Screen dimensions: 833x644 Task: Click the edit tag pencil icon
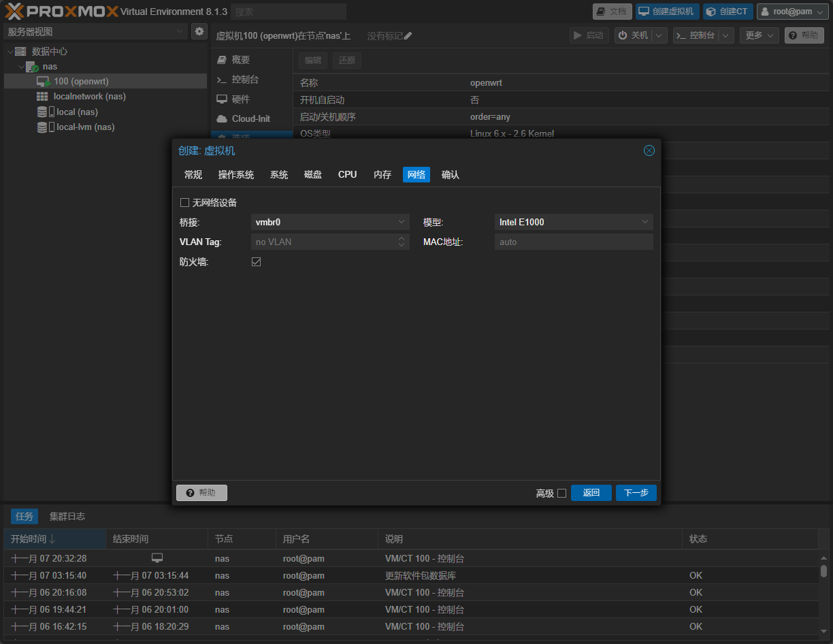[x=408, y=36]
